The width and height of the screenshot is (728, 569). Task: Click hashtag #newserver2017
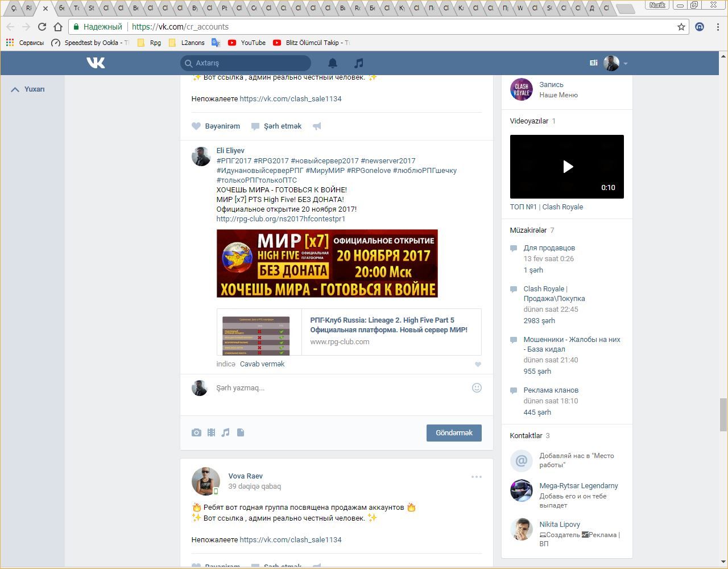(388, 161)
